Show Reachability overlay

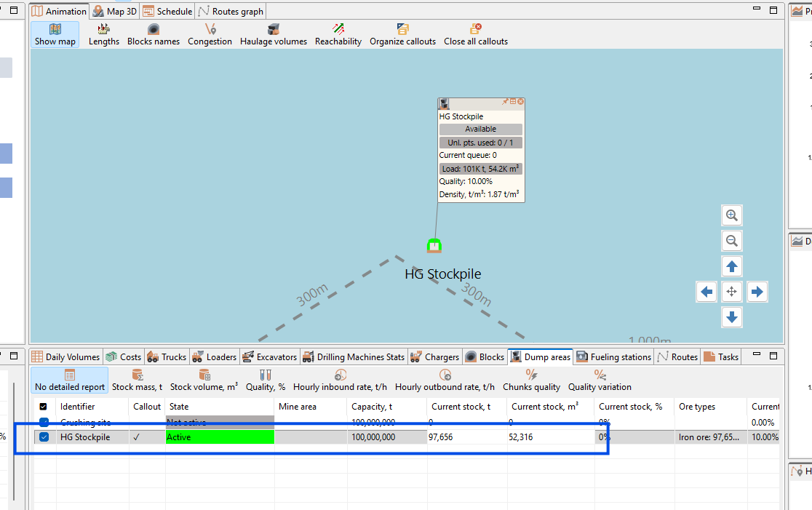338,35
